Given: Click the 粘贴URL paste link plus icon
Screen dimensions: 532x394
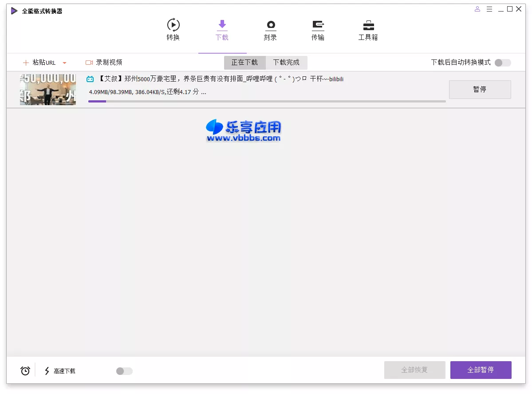Looking at the screenshot, I should (x=26, y=63).
